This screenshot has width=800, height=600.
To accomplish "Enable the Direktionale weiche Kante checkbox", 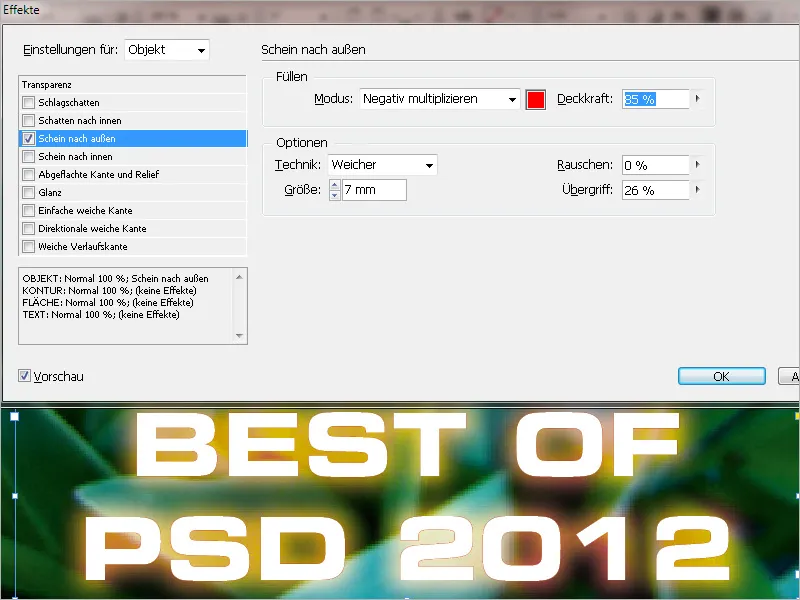I will 29,229.
